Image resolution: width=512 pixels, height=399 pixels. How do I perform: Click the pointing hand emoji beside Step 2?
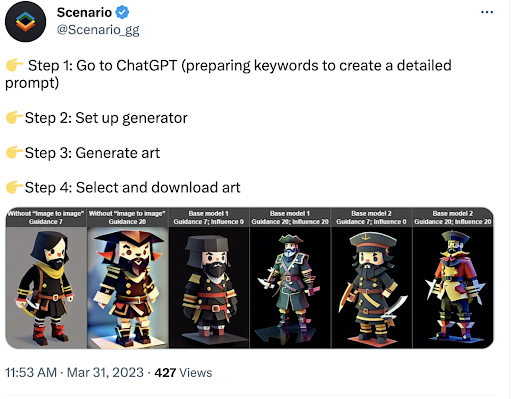coord(14,117)
